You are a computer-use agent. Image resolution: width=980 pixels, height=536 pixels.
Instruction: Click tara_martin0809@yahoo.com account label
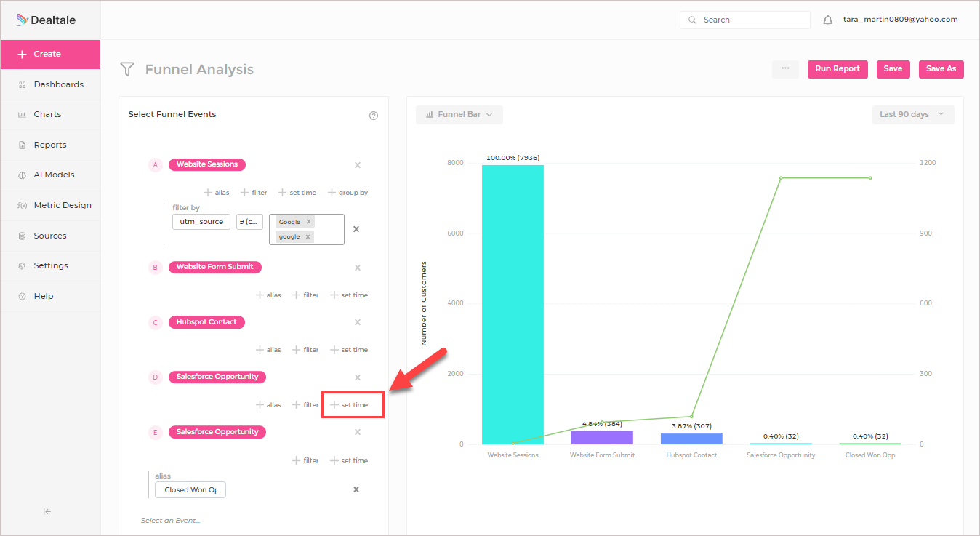pyautogui.click(x=900, y=20)
